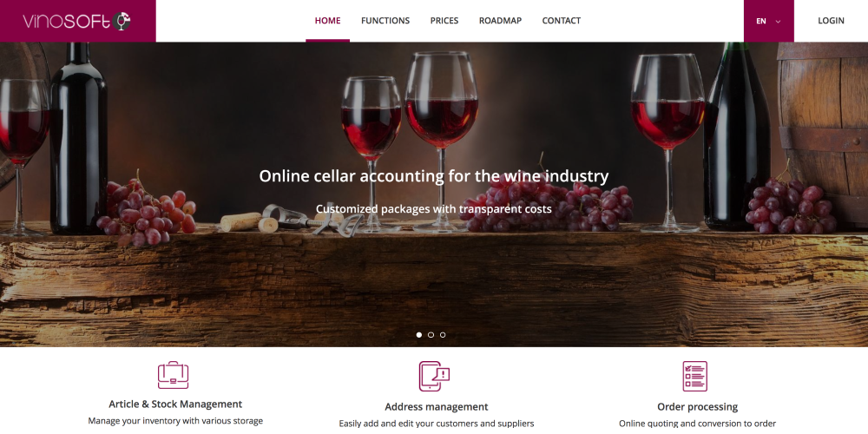Click the checklist Order processing icon
Viewport: 868px width, 434px height.
coord(694,377)
